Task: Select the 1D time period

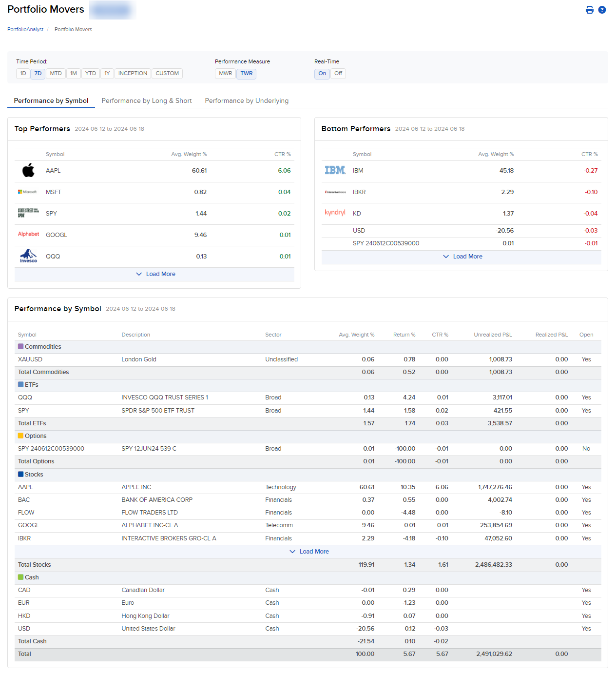Action: (22, 74)
